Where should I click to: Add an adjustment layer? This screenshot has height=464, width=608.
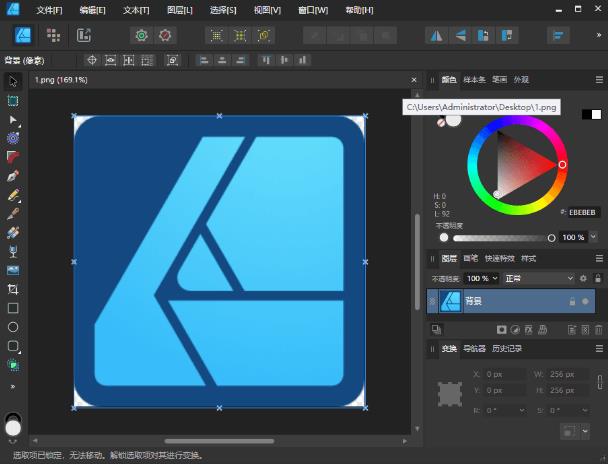[x=515, y=330]
